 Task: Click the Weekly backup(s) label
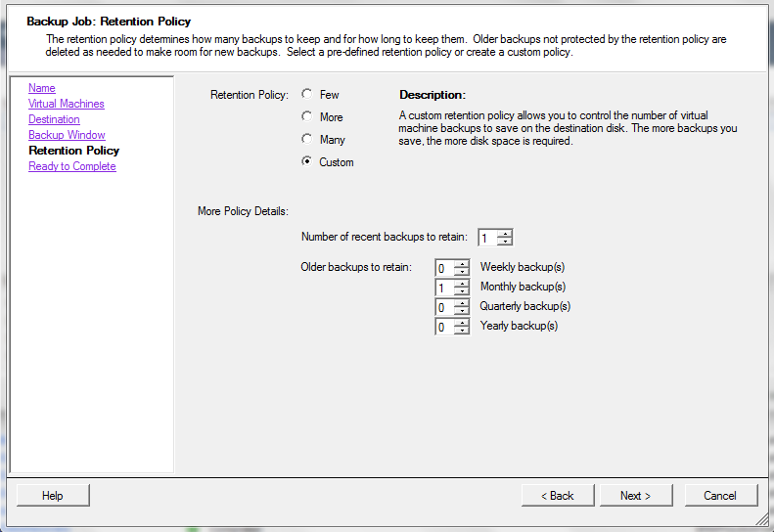point(523,267)
